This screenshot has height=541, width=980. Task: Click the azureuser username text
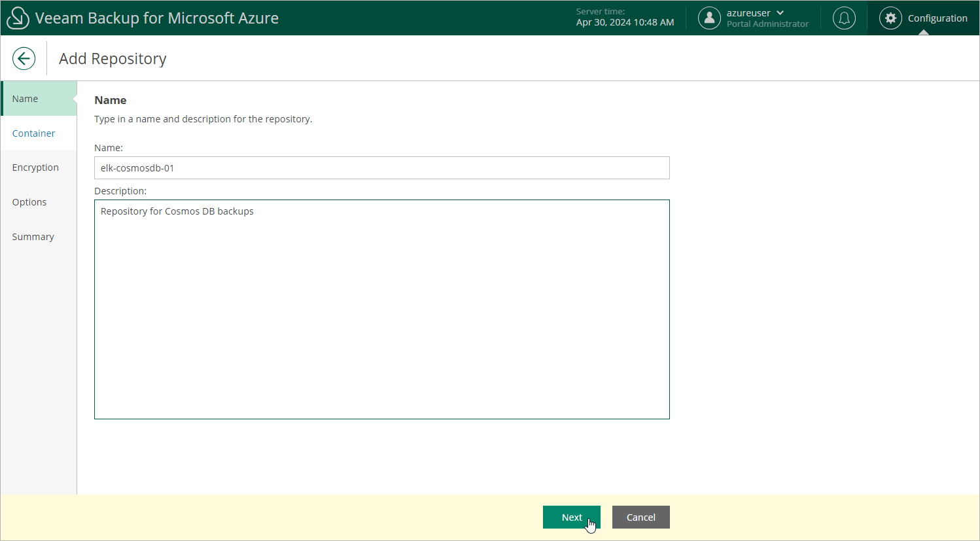(748, 13)
